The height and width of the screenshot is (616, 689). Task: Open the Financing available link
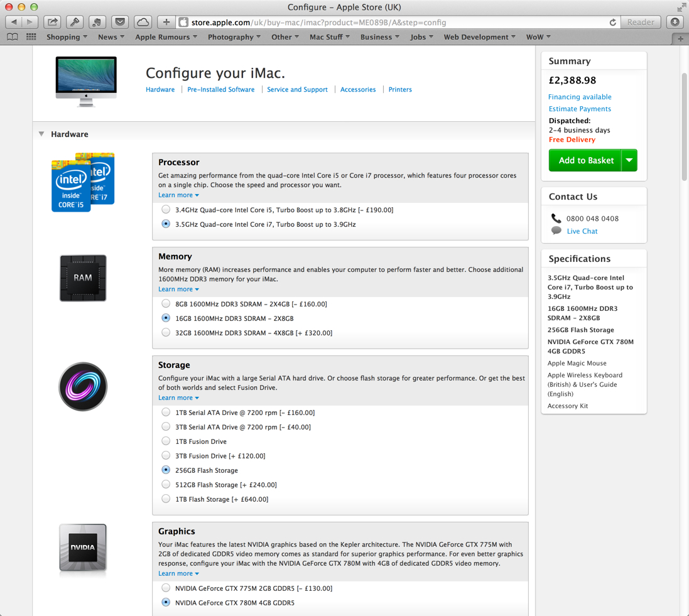click(x=580, y=97)
